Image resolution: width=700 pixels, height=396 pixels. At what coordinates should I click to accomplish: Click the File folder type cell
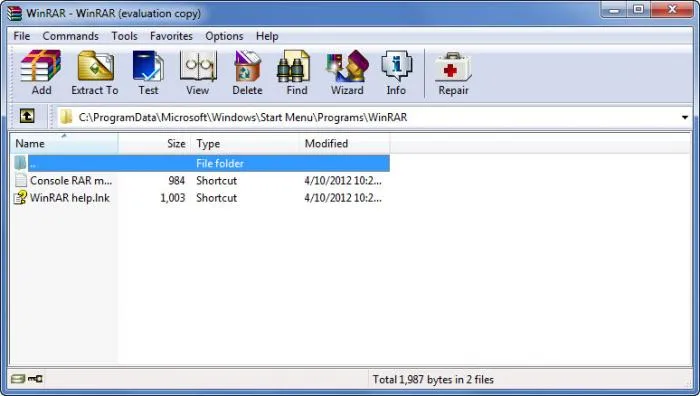pyautogui.click(x=220, y=163)
